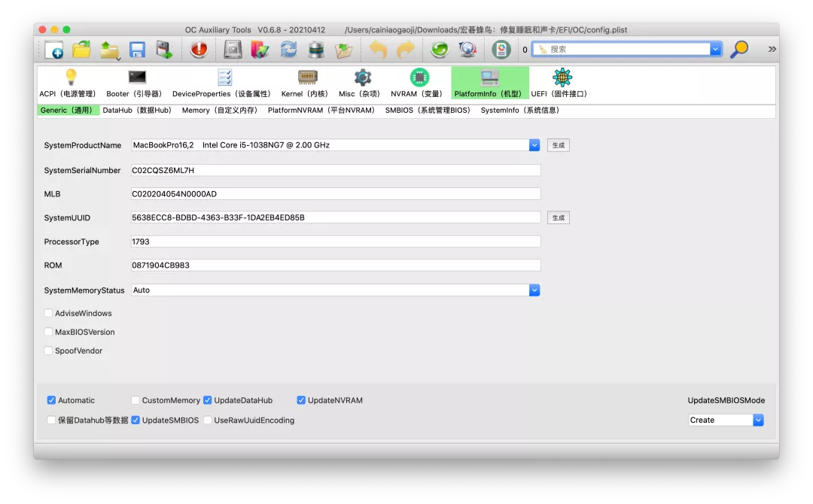
Task: Switch to SystemInfo subtab
Action: [x=520, y=111]
